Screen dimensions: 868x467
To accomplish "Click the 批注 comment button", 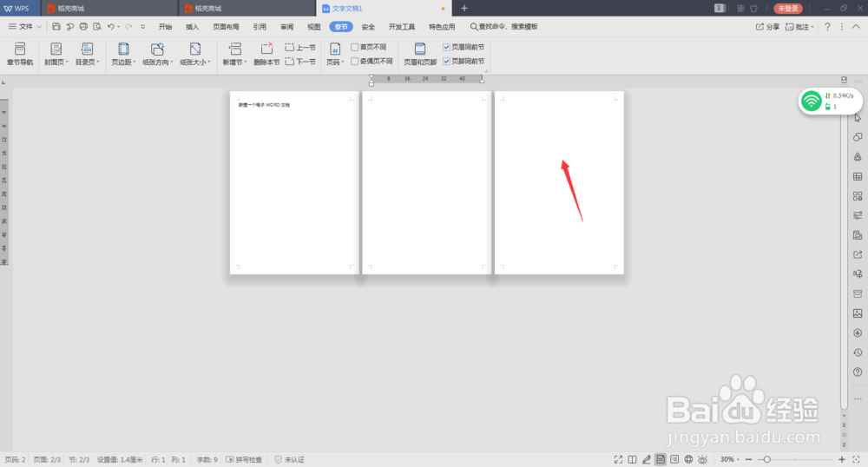I will (800, 27).
